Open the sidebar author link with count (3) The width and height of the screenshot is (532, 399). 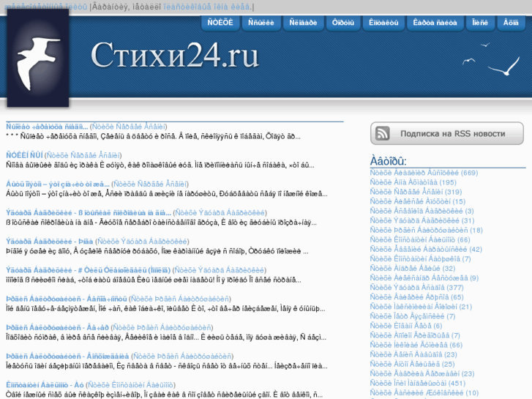point(422,211)
